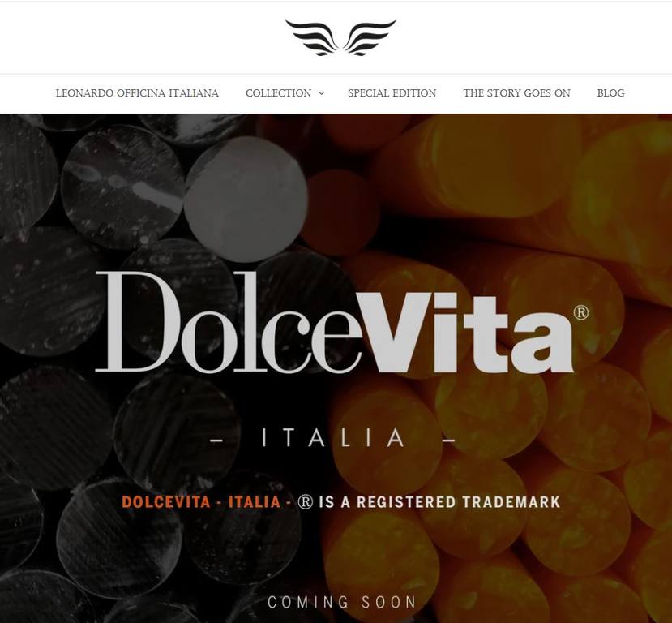672x623 pixels.
Task: Click the ITALIA text under the logo
Action: coord(333,438)
